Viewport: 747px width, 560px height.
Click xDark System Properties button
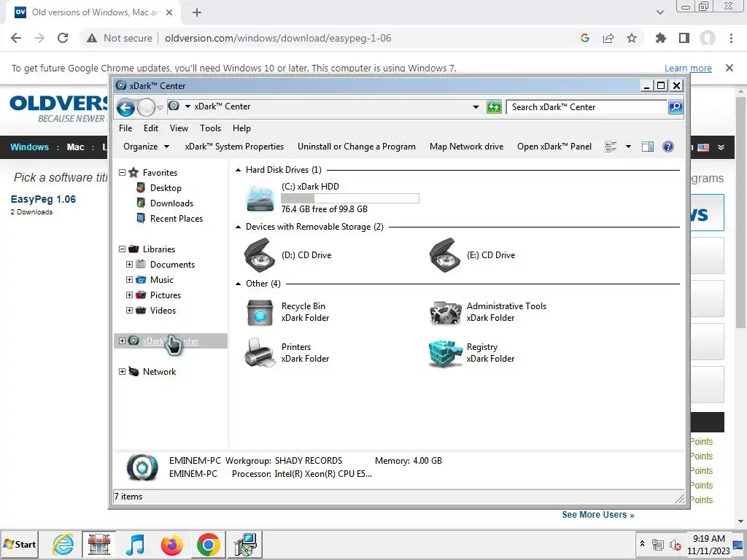(x=234, y=147)
